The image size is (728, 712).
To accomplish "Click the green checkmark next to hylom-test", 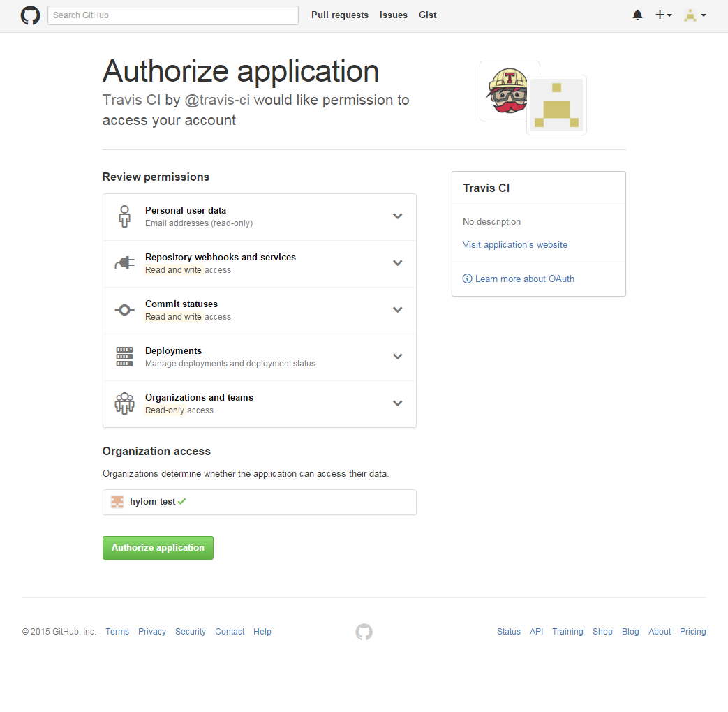I will pyautogui.click(x=182, y=502).
